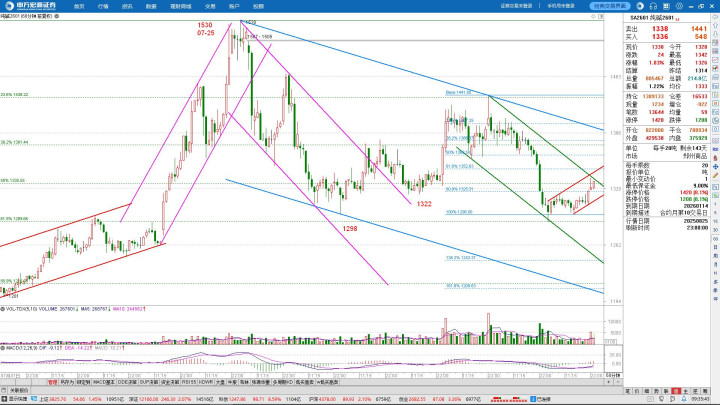Click the 显示快捷 status bar button
Image resolution: width=720 pixels, height=405 pixels.
tap(15, 399)
